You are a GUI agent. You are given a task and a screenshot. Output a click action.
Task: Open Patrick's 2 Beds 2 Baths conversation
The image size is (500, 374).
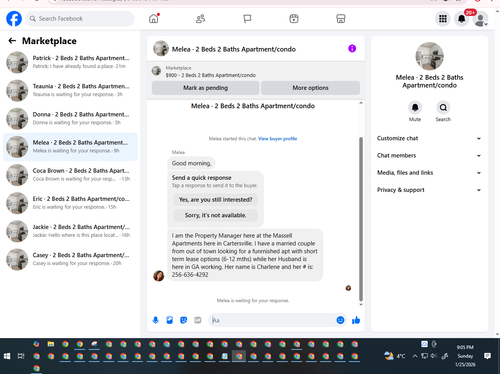[70, 62]
